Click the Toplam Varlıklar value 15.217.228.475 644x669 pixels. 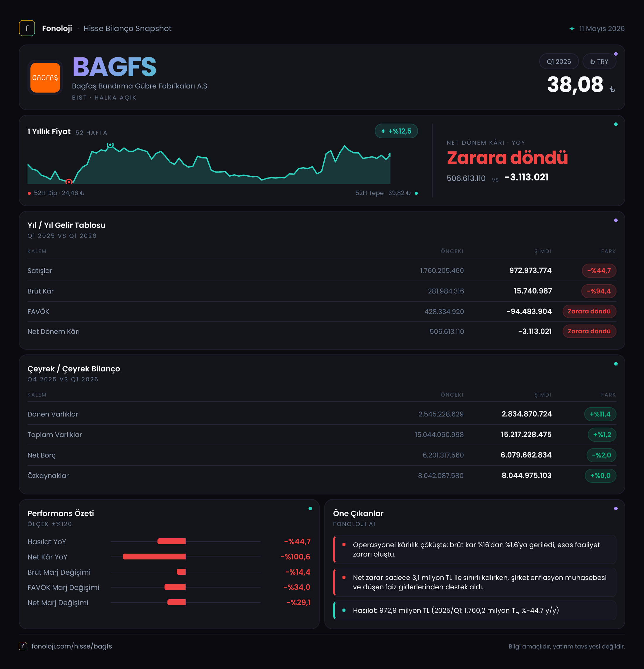point(526,434)
